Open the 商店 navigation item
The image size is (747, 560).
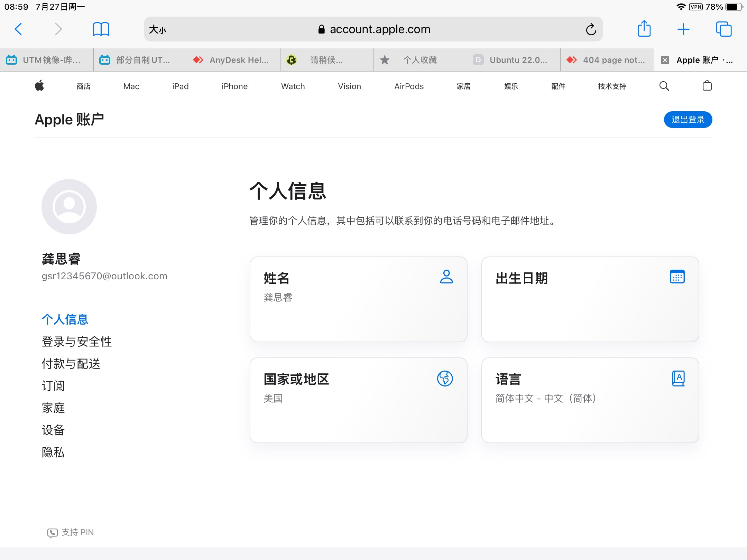84,86
